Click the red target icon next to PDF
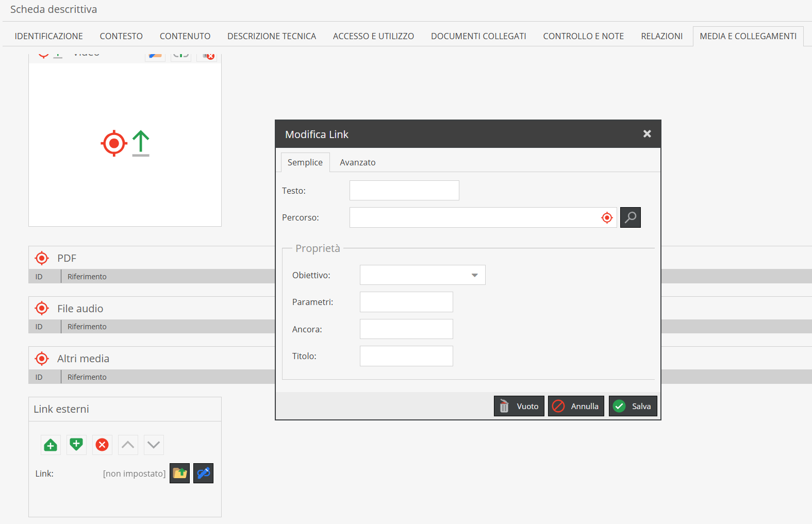This screenshot has width=812, height=524. point(42,258)
